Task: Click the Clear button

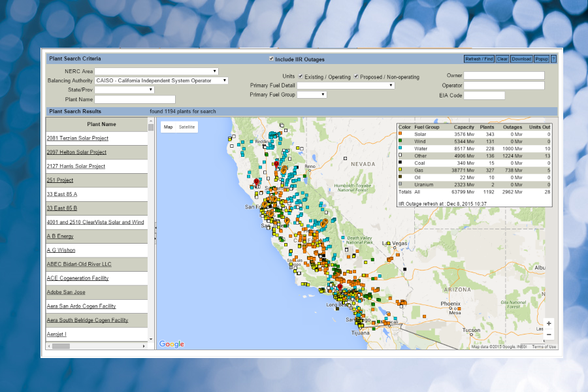Action: click(502, 59)
